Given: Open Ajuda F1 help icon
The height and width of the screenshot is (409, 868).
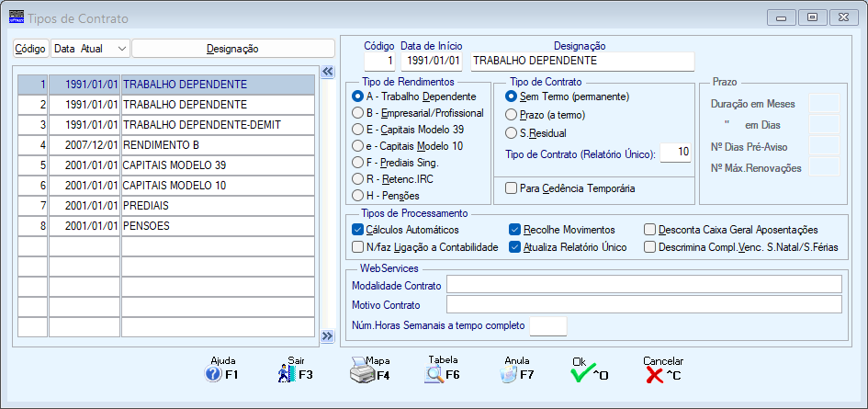Looking at the screenshot, I should click(x=213, y=375).
